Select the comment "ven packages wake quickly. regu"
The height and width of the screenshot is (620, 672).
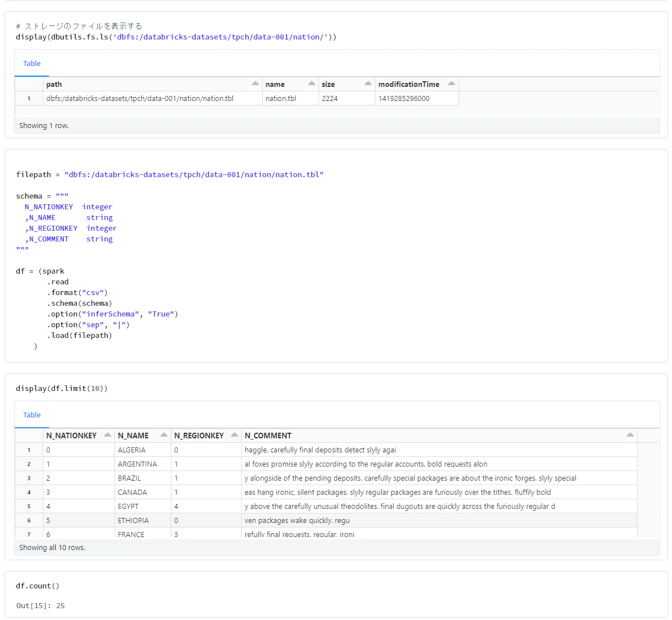point(439,521)
